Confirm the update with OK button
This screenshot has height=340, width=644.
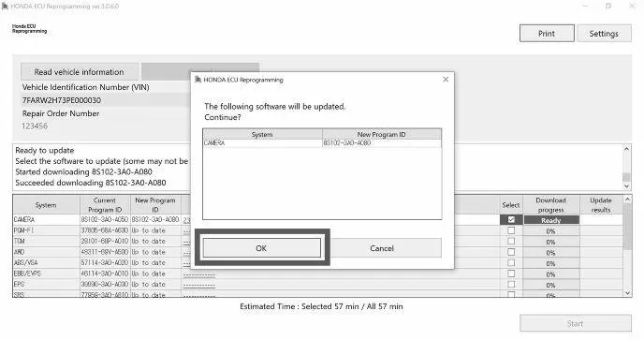[262, 248]
